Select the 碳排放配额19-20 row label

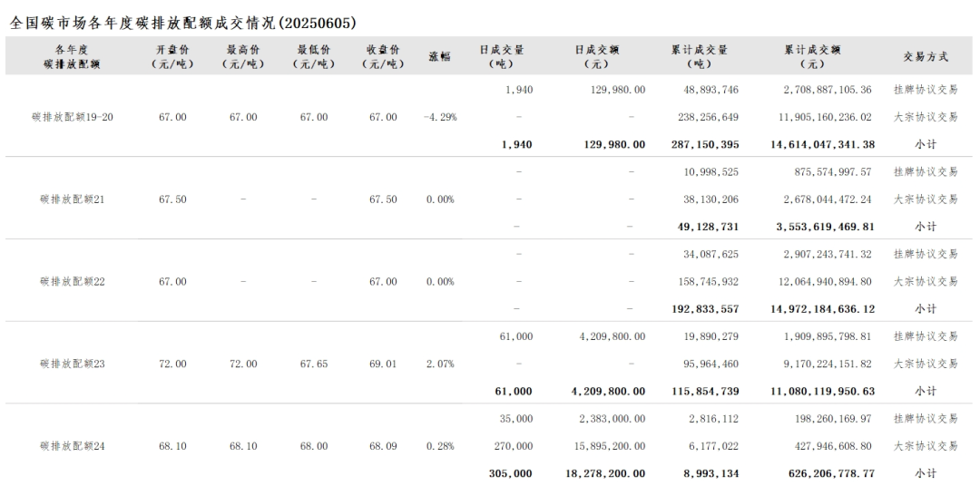(x=73, y=117)
